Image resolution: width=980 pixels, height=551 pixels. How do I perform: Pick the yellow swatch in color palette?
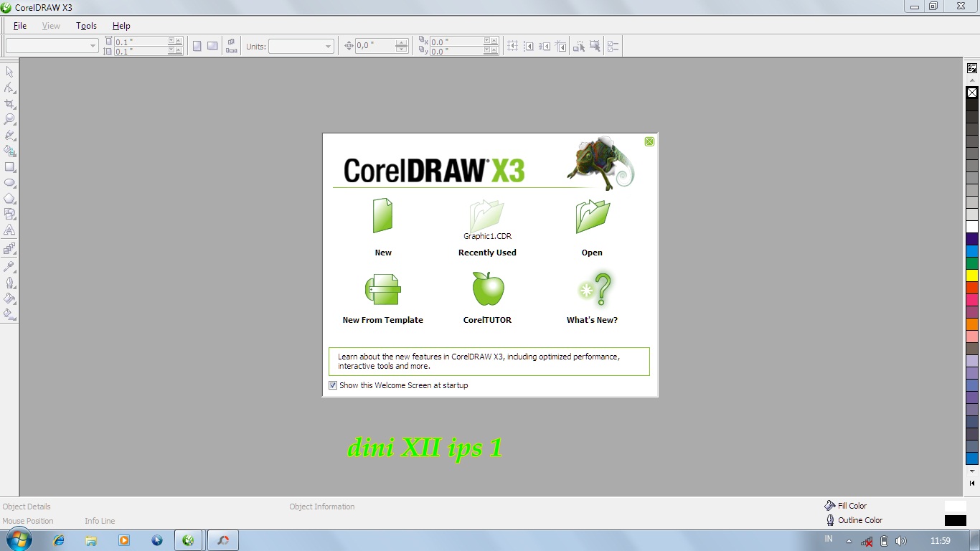click(972, 275)
